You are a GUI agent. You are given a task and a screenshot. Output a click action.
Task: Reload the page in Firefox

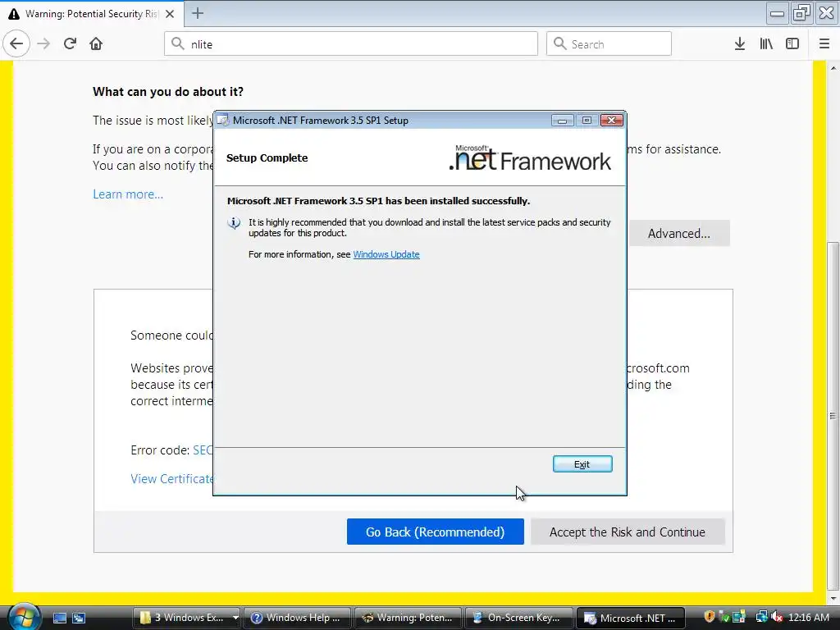(x=70, y=43)
